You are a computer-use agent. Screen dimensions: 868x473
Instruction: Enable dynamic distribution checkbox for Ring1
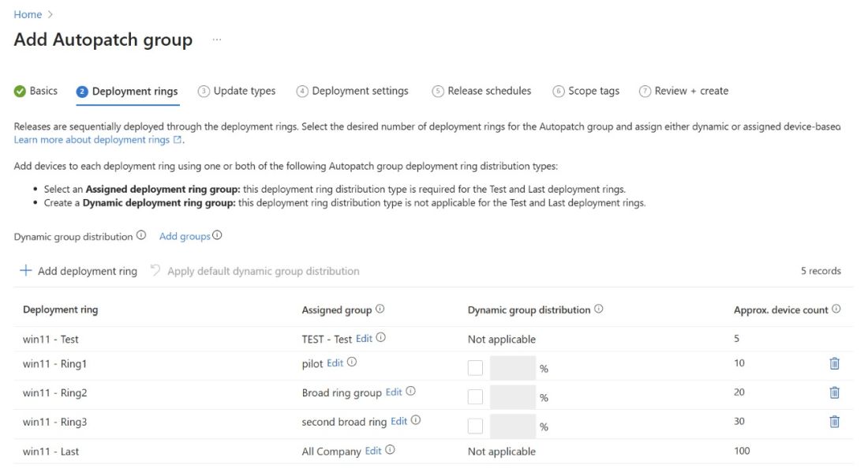tap(475, 368)
